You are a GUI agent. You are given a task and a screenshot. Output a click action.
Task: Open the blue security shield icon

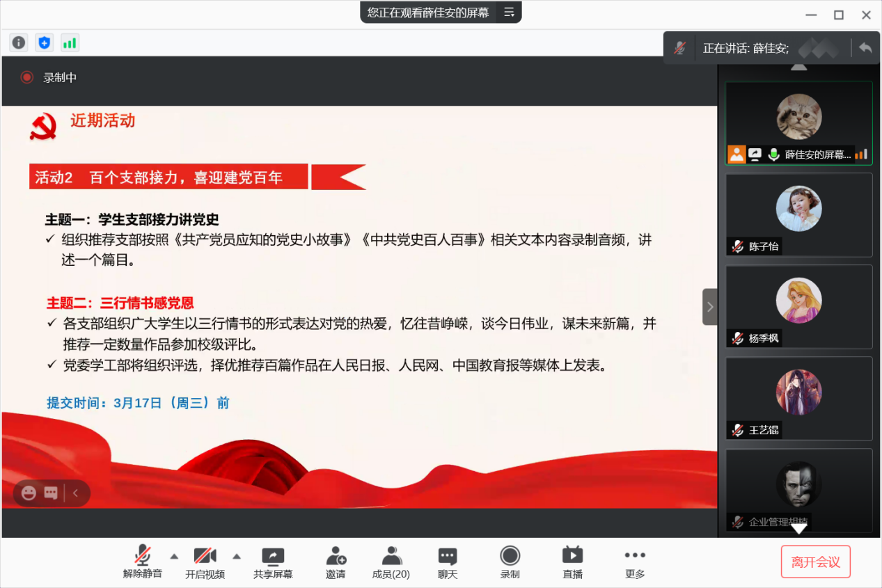(x=45, y=42)
